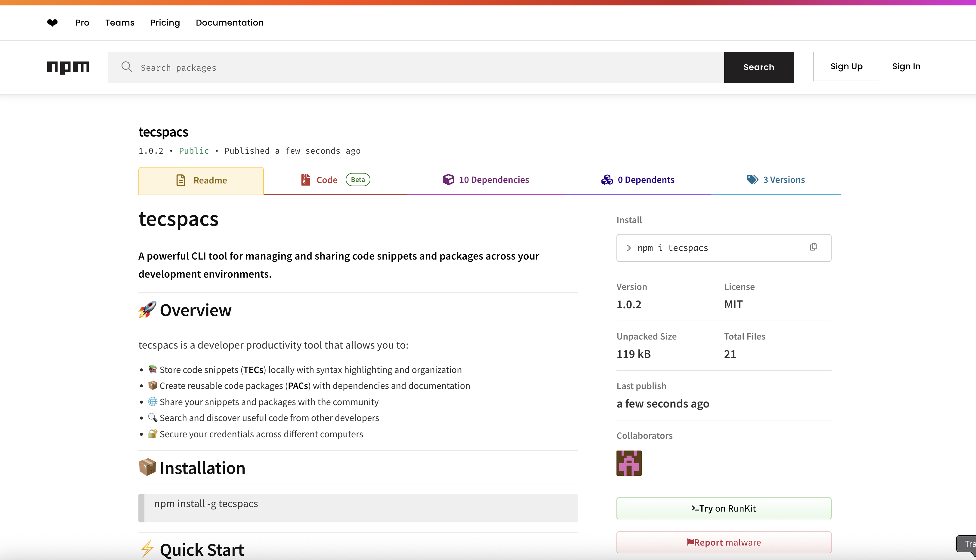Open the 3 Versions tab

[784, 180]
